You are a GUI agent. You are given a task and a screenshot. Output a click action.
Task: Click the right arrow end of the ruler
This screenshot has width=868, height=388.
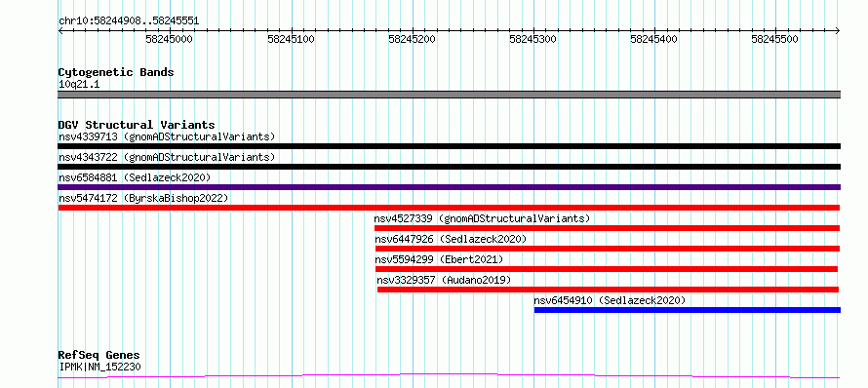click(x=838, y=31)
